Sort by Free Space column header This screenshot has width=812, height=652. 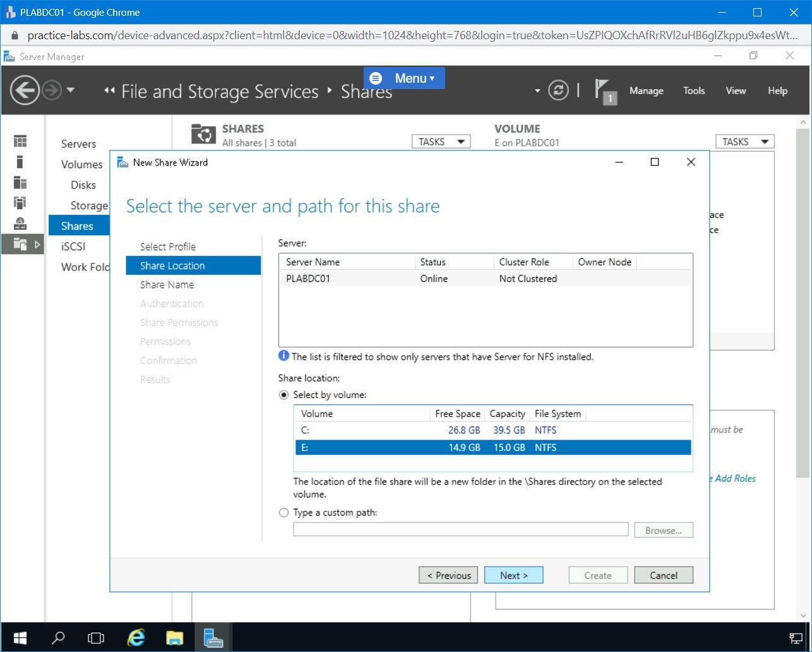click(x=457, y=414)
